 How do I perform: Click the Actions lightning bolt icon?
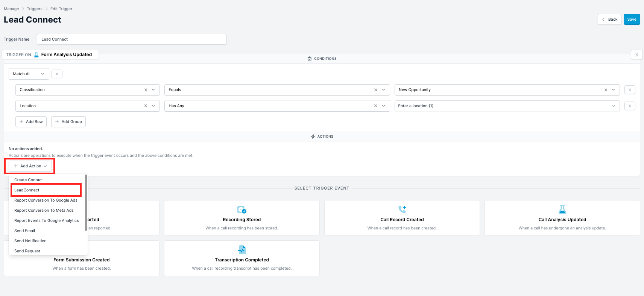coord(313,137)
